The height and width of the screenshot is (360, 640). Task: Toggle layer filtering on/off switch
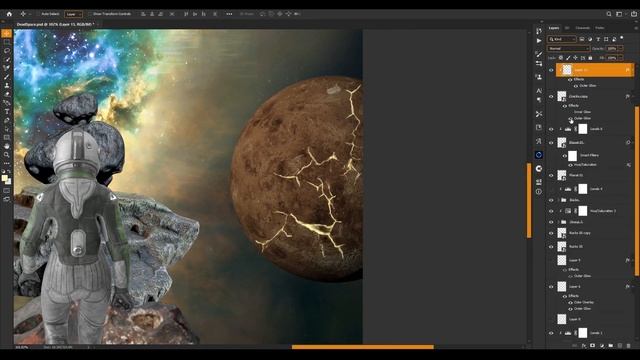[622, 38]
